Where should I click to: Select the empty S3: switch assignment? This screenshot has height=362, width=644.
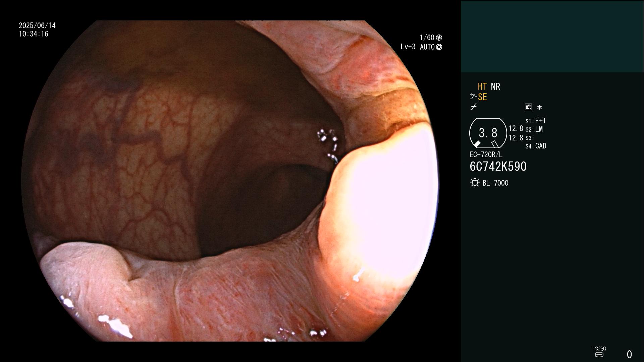[530, 138]
